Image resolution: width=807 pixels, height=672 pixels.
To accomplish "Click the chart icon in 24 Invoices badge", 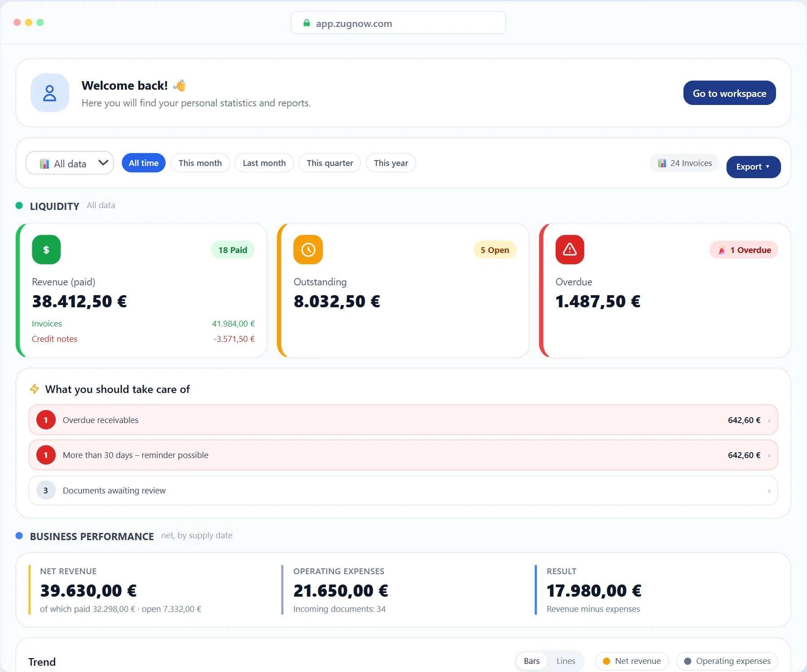I will pyautogui.click(x=662, y=163).
